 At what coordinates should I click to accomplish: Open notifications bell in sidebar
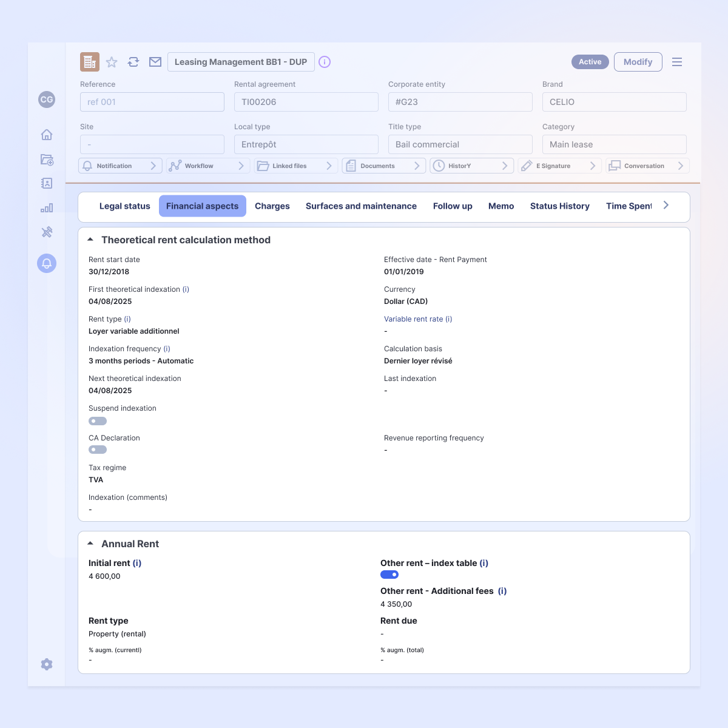47,263
